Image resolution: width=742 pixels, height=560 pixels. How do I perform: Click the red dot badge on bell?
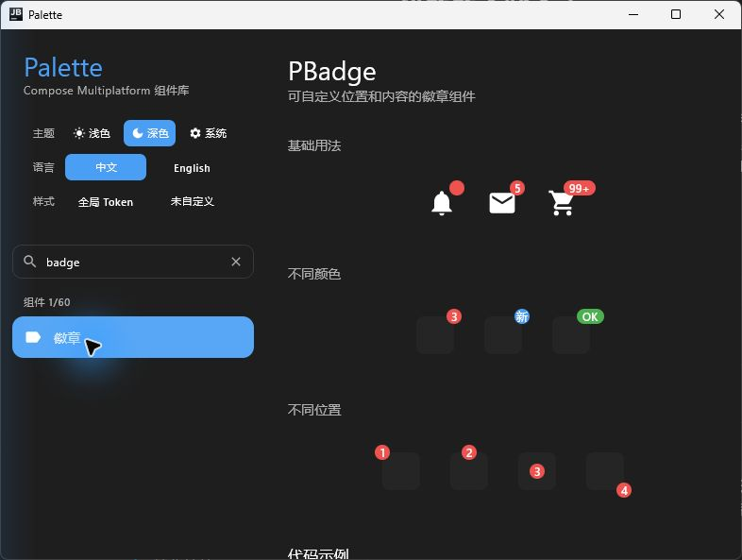(x=457, y=188)
